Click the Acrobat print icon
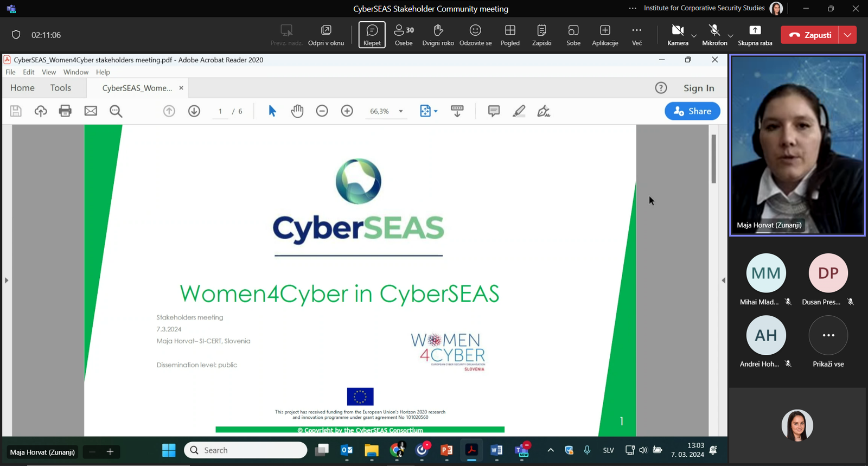Image resolution: width=868 pixels, height=466 pixels. pyautogui.click(x=65, y=111)
